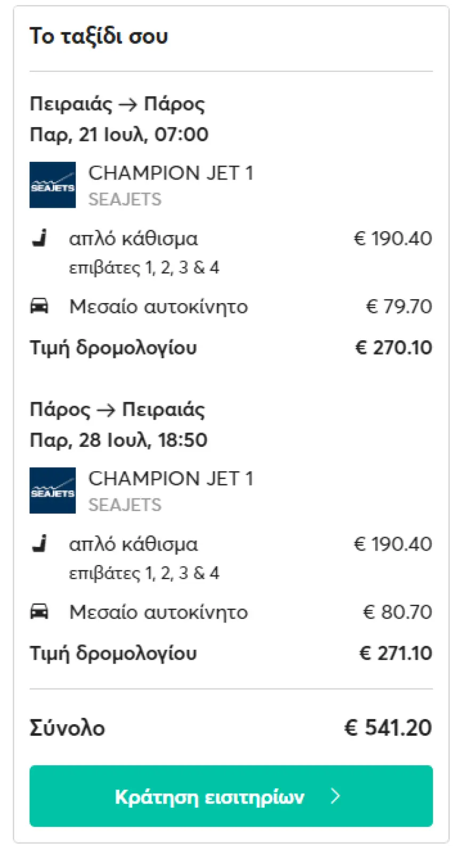This screenshot has width=469, height=868.
Task: Click the arrow icon in Πειραιάς → Πάρος
Action: click(128, 104)
